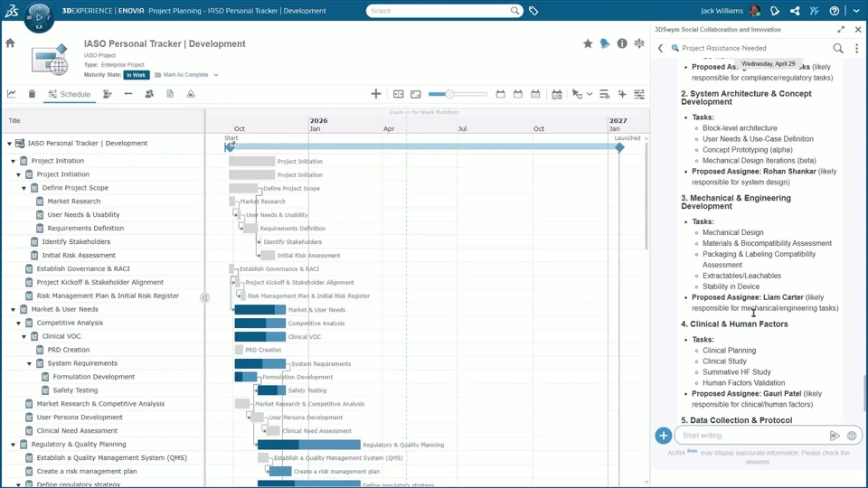868x488 pixels.
Task: Collapse Competitive Analysis node
Action: (x=19, y=324)
